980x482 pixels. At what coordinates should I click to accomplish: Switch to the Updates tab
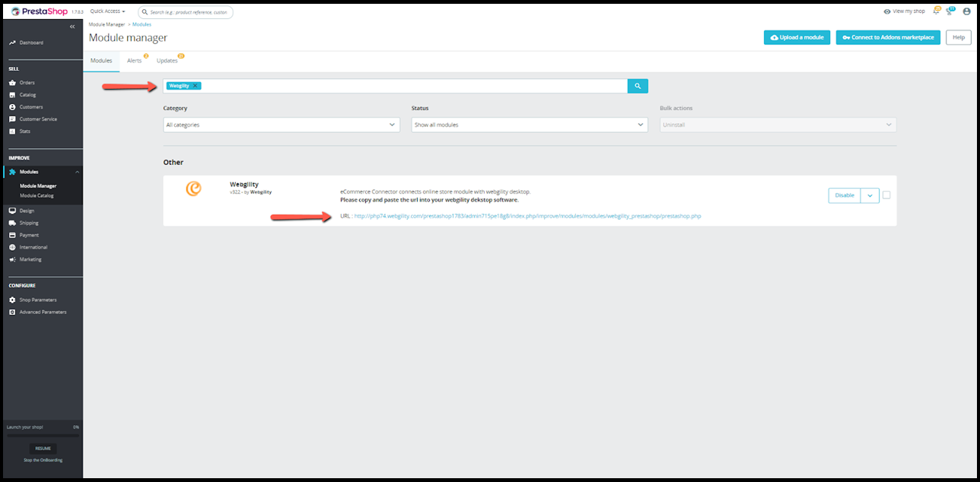pos(167,60)
